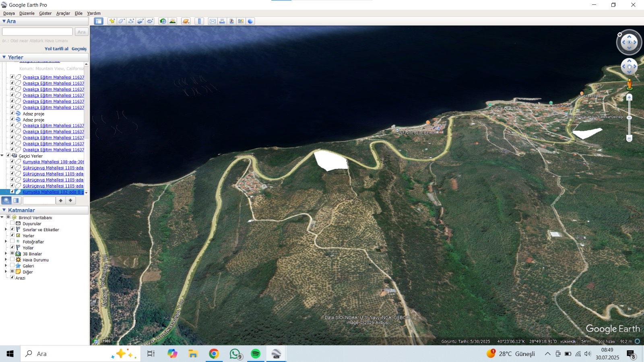
Task: Open the ruler measurement tool
Action: 199,21
